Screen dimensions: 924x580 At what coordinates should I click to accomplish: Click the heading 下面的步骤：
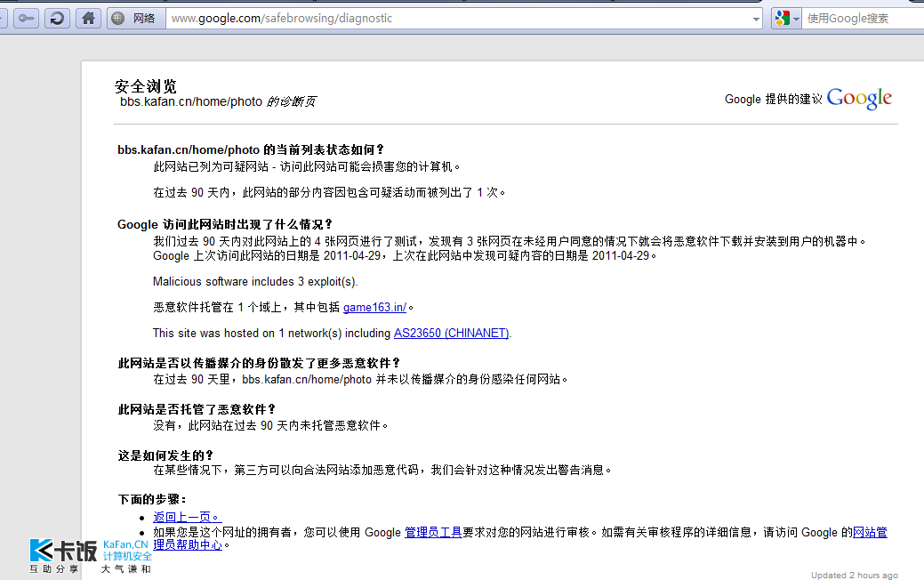[x=153, y=499]
